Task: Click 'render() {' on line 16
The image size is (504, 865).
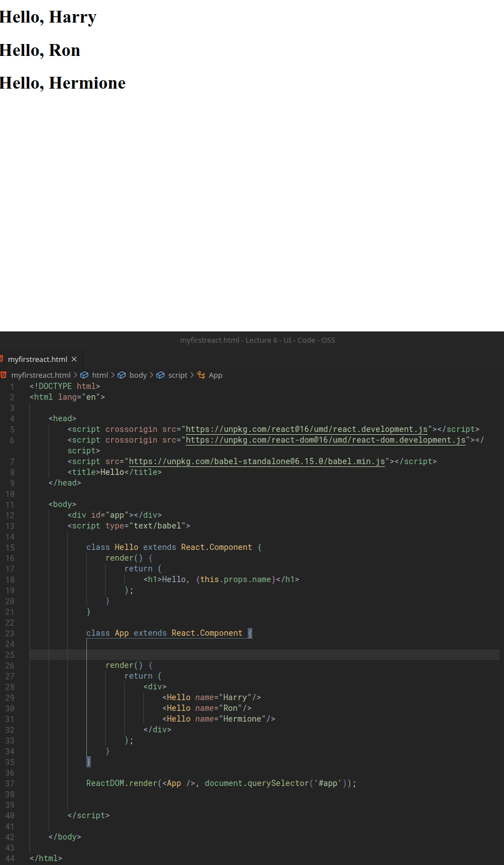Action: coord(129,558)
